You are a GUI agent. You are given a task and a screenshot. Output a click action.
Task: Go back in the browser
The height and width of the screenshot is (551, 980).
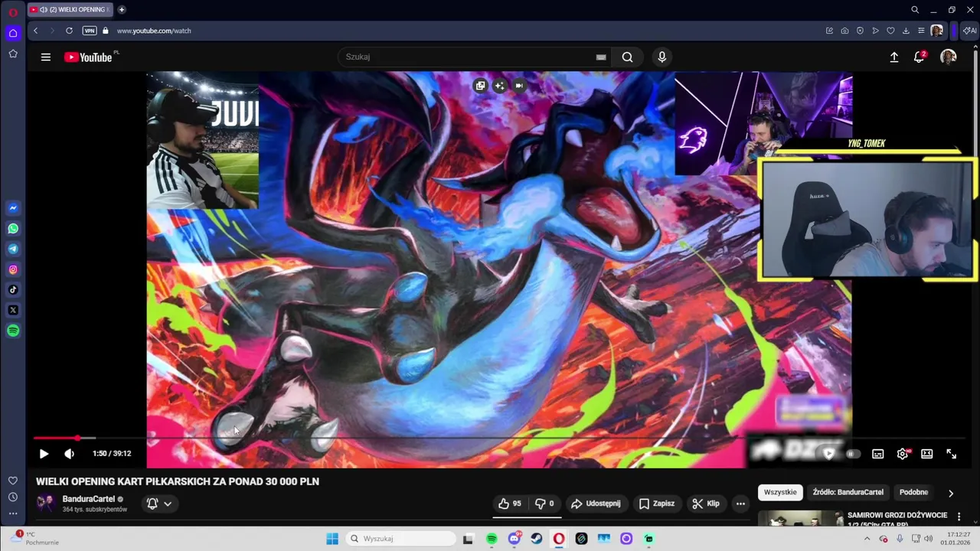click(x=35, y=31)
